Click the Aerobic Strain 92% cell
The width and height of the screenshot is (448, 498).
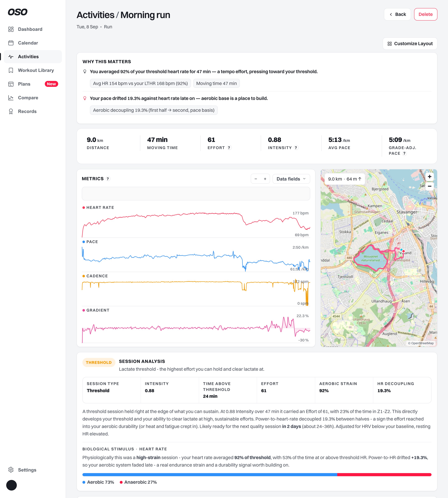click(x=344, y=390)
